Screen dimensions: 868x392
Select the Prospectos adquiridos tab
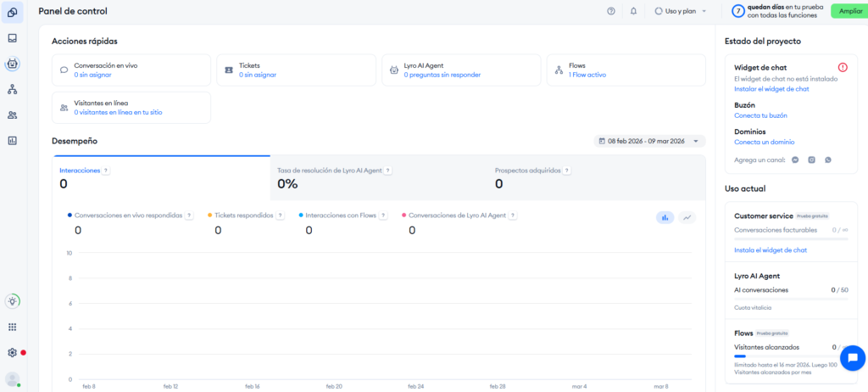pos(597,178)
